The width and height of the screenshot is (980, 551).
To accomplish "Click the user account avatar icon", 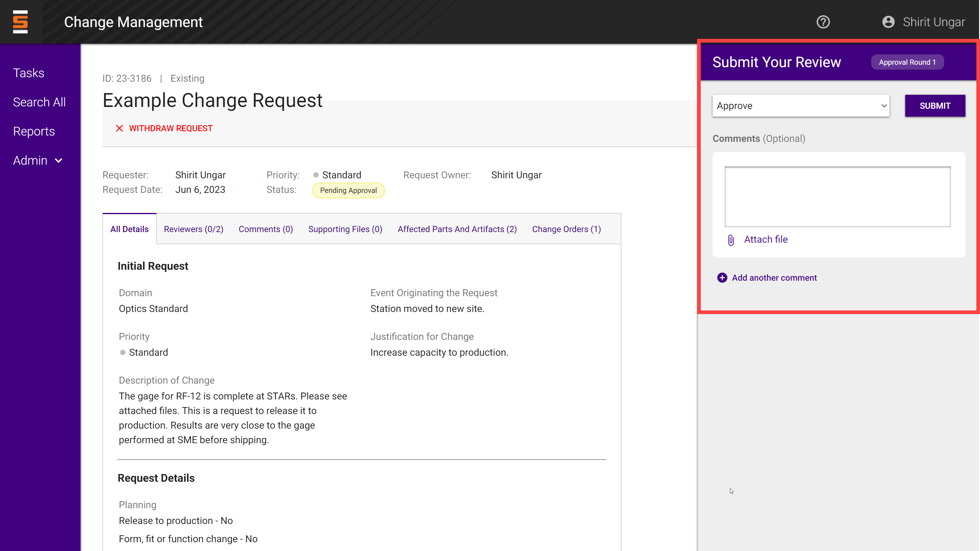I will click(x=888, y=22).
